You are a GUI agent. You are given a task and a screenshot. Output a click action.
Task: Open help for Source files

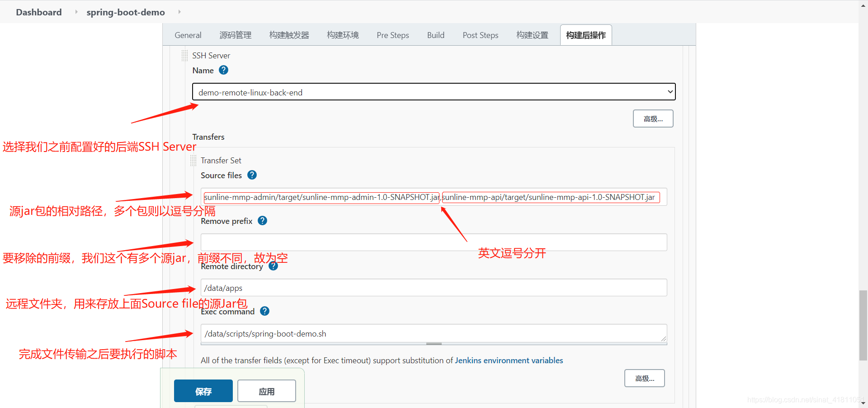252,175
